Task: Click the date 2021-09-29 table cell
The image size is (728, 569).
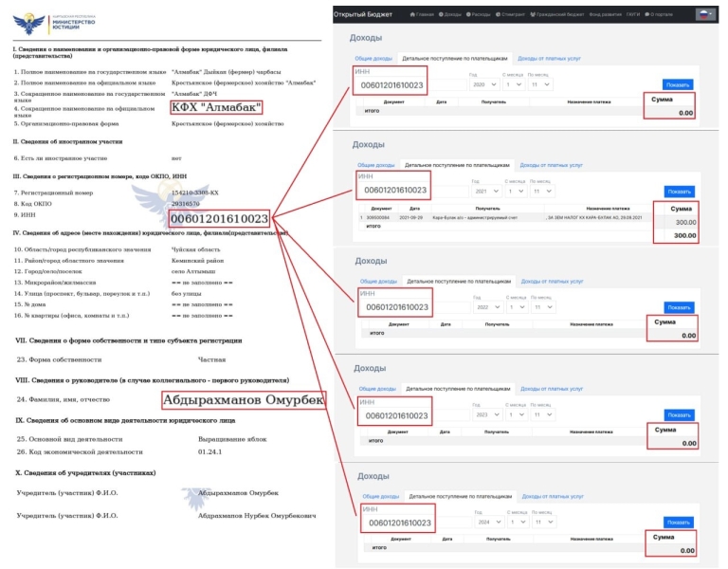Action: coord(410,217)
